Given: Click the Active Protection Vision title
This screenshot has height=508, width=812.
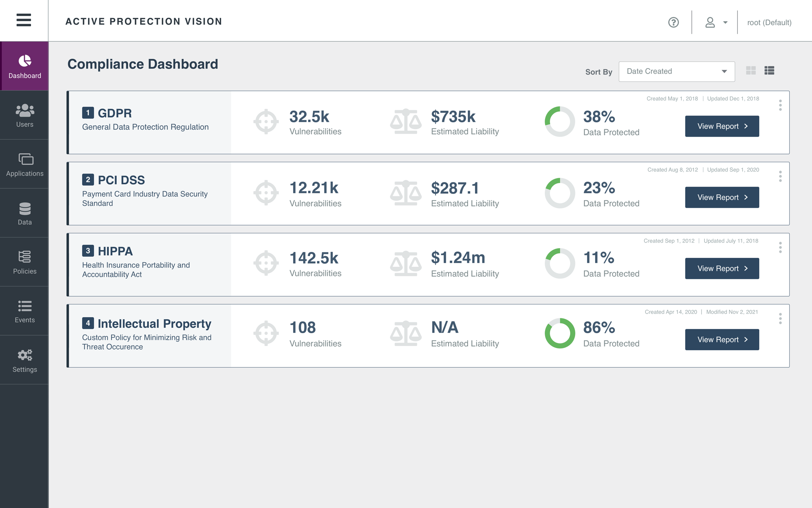Looking at the screenshot, I should tap(144, 22).
